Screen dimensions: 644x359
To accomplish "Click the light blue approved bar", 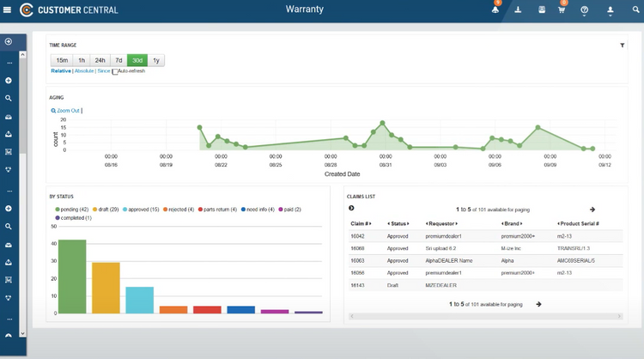I will 140,301.
